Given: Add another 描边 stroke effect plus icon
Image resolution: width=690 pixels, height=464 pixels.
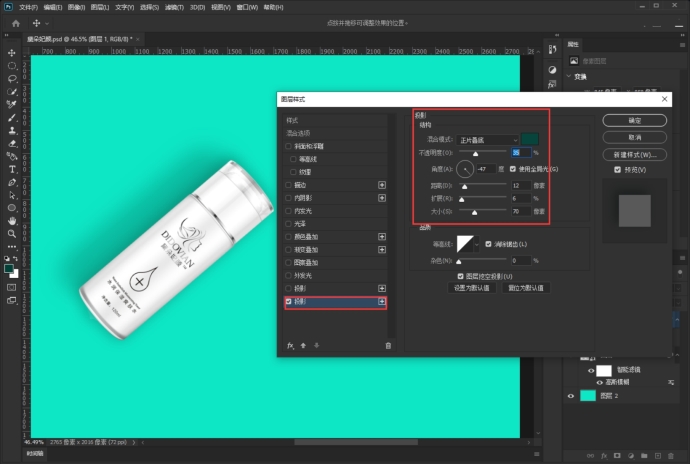Looking at the screenshot, I should tap(382, 185).
